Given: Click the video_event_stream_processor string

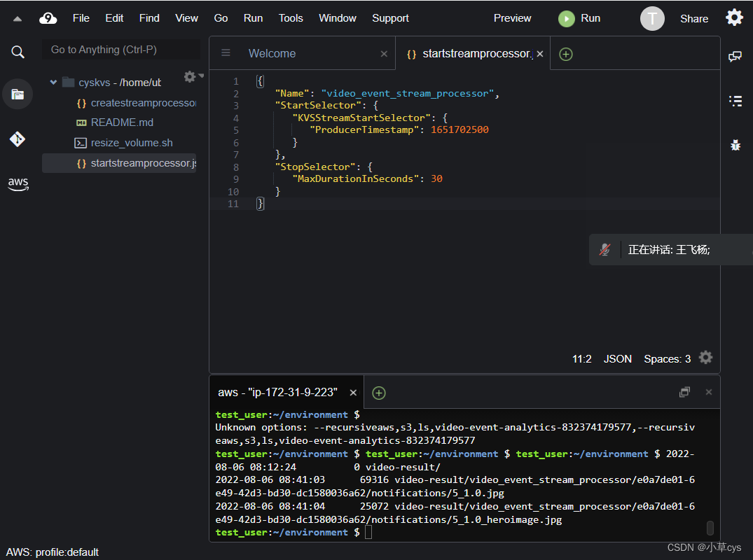Looking at the screenshot, I should [x=408, y=94].
